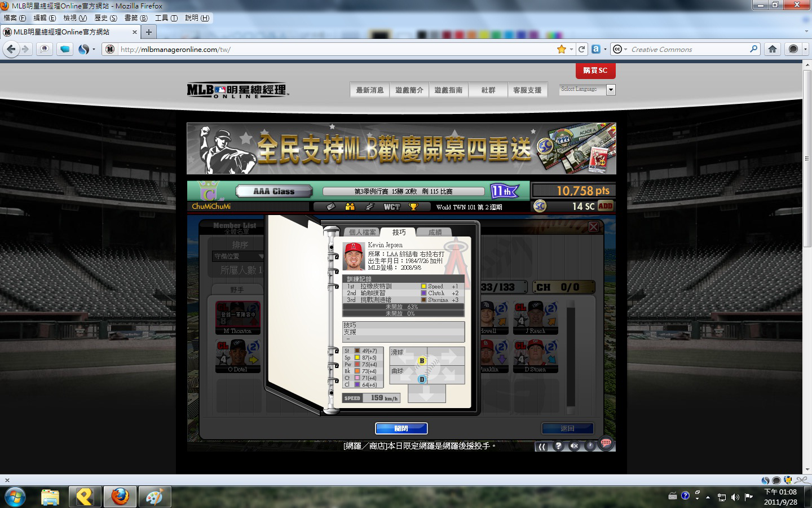
Task: Click the clock icon in the game's bottom bar
Action: 590,446
